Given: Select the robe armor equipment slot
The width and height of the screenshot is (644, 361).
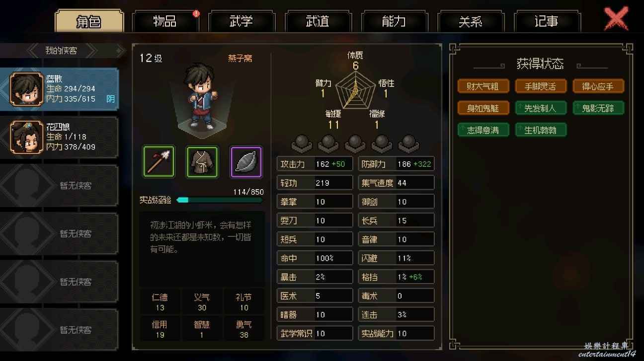Looking at the screenshot, I should tap(202, 162).
